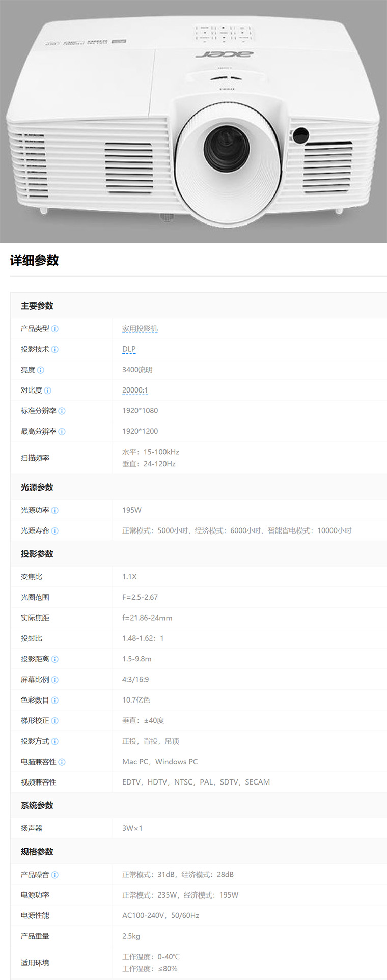The width and height of the screenshot is (387, 980).
Task: Open the 20000:1 contrast link
Action: pos(135,390)
